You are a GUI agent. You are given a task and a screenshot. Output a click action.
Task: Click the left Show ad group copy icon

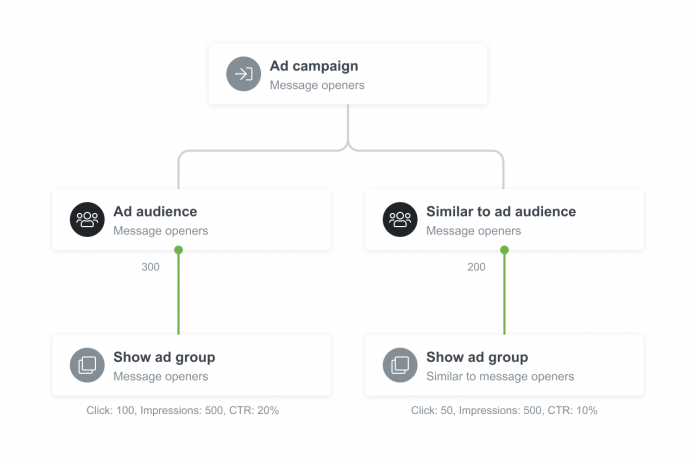87,365
